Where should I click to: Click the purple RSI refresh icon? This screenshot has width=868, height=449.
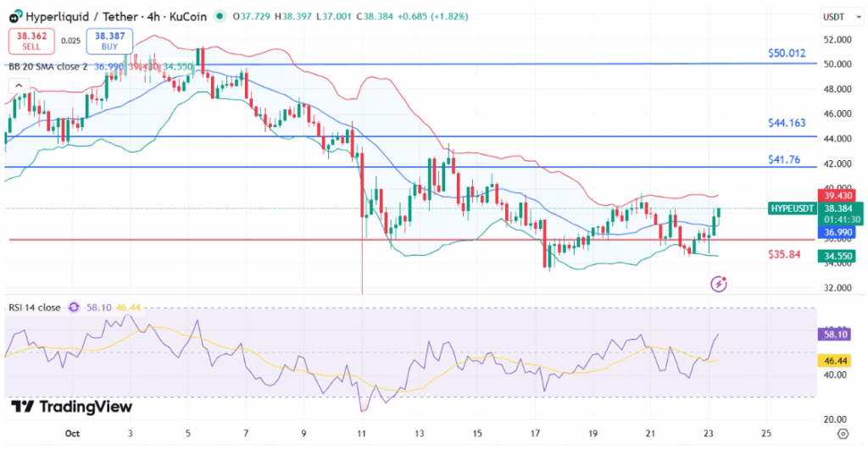tap(74, 308)
